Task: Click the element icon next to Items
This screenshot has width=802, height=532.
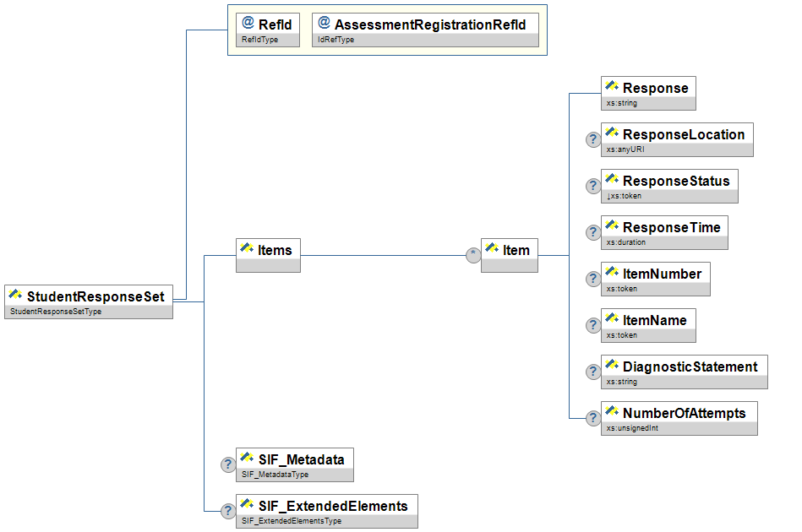Action: (248, 248)
